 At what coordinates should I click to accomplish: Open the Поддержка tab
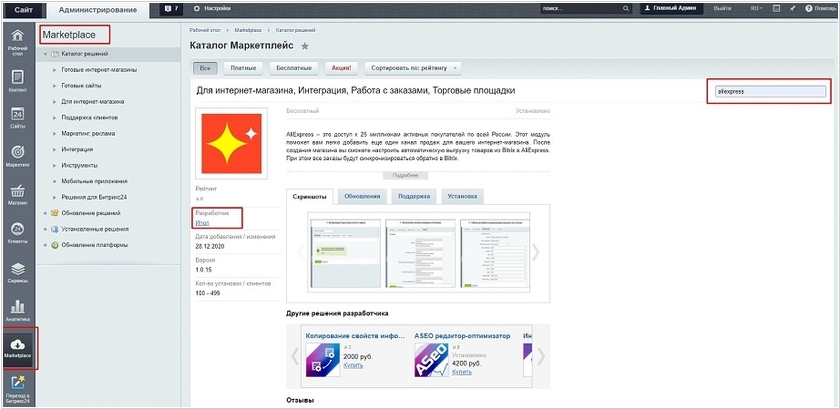pyautogui.click(x=414, y=196)
